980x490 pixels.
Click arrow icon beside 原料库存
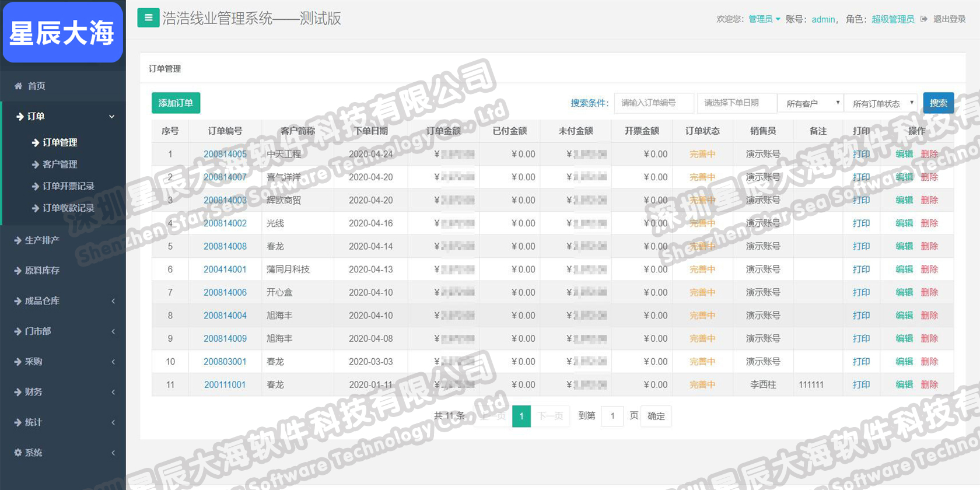click(x=17, y=271)
